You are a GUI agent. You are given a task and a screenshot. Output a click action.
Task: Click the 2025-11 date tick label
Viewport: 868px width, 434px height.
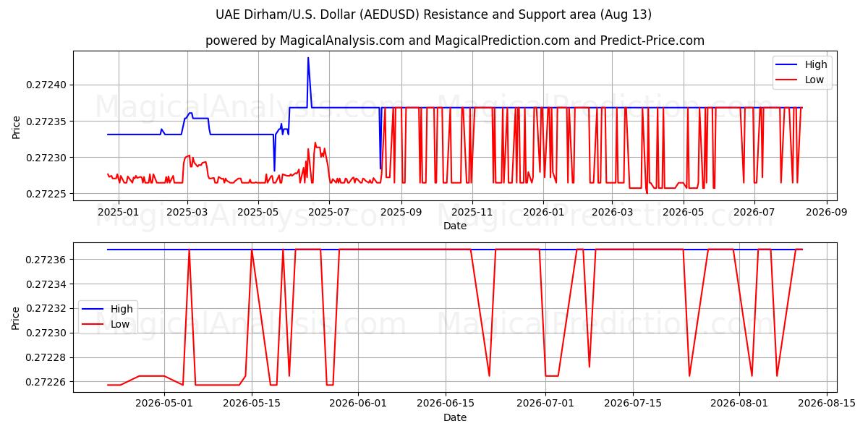[472, 212]
